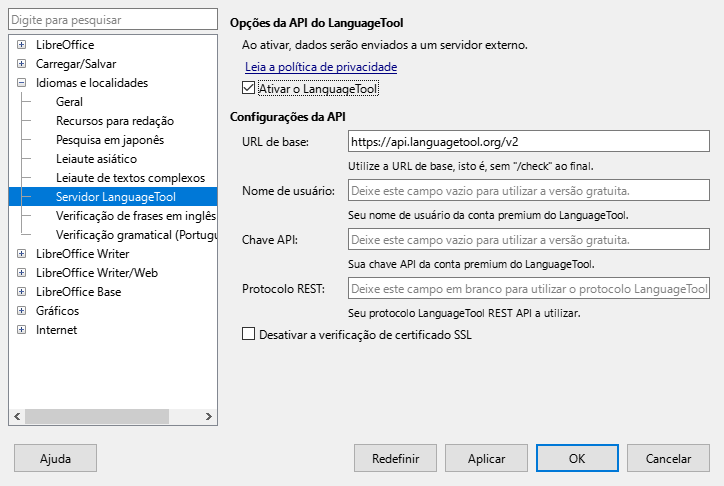Image resolution: width=724 pixels, height=486 pixels.
Task: Click the search box Digite para pesquisar
Action: tap(113, 19)
